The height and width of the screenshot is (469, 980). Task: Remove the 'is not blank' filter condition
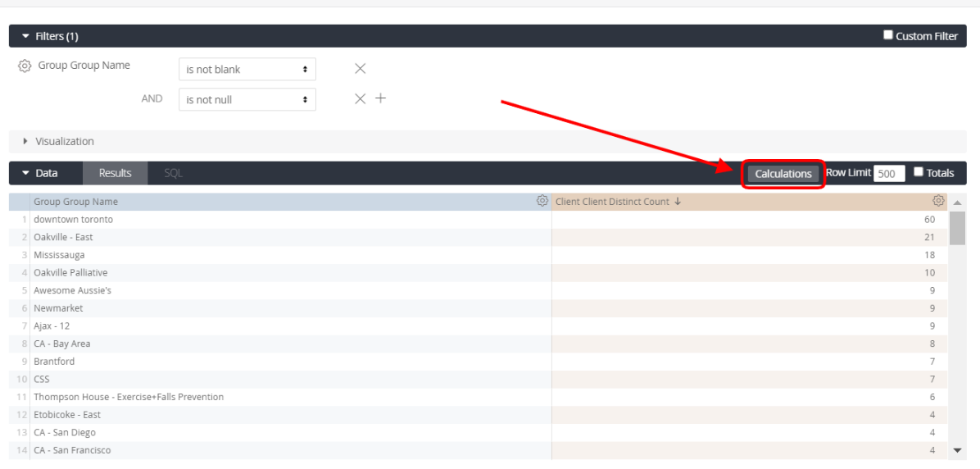click(x=360, y=69)
